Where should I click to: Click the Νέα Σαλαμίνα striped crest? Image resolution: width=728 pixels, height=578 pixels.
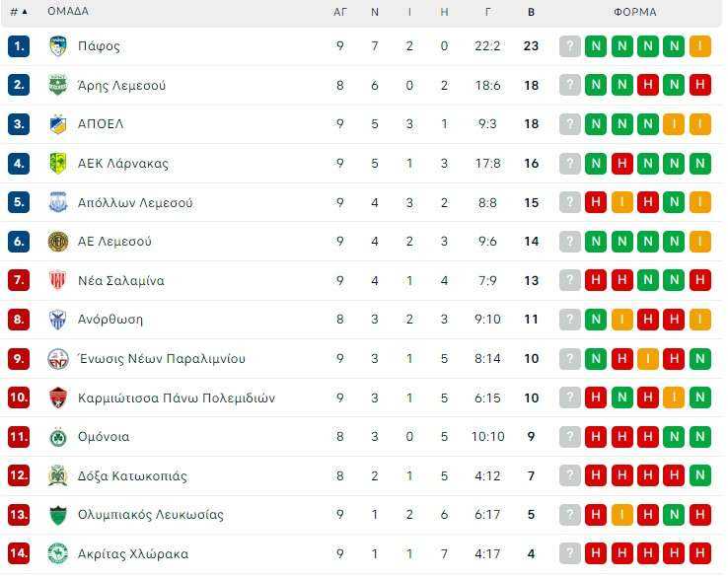point(58,280)
